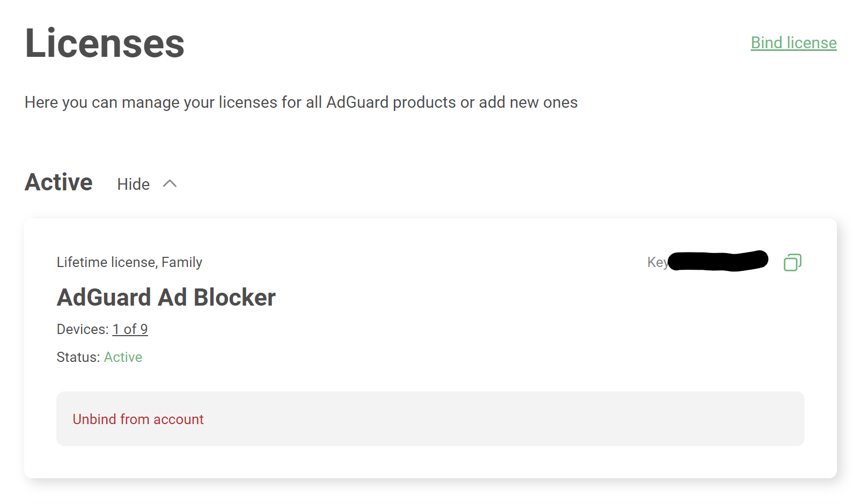Open the '1 of 9' devices link
Screen dimensions: 853x504
pyautogui.click(x=130, y=329)
